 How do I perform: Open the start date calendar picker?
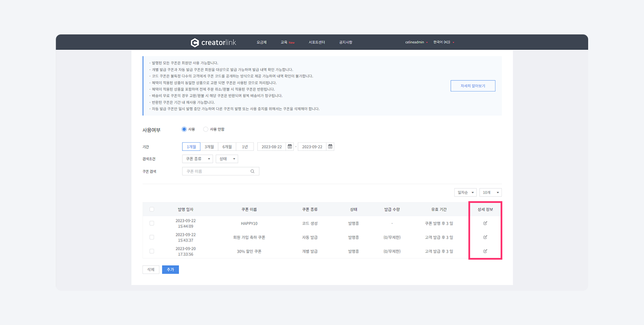290,147
